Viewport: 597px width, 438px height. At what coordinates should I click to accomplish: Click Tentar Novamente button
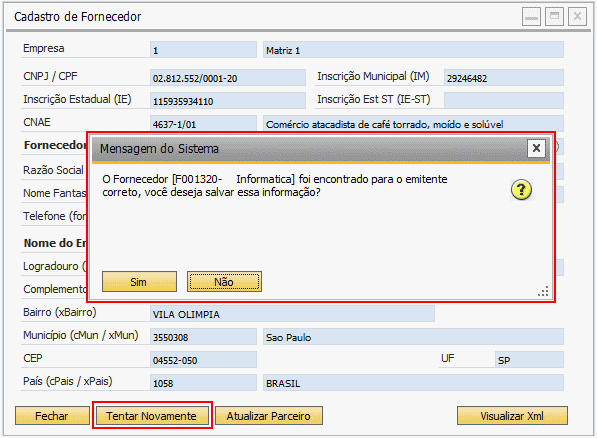click(152, 416)
